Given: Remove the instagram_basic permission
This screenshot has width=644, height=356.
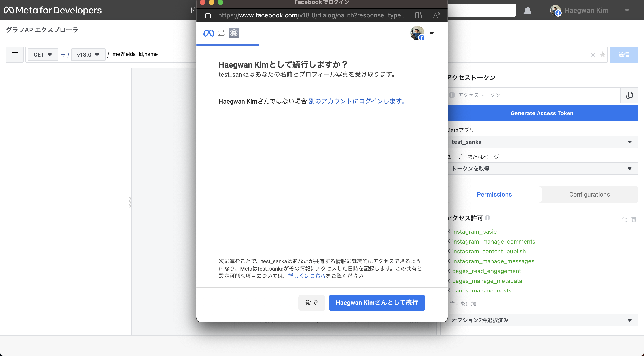Looking at the screenshot, I should [449, 231].
